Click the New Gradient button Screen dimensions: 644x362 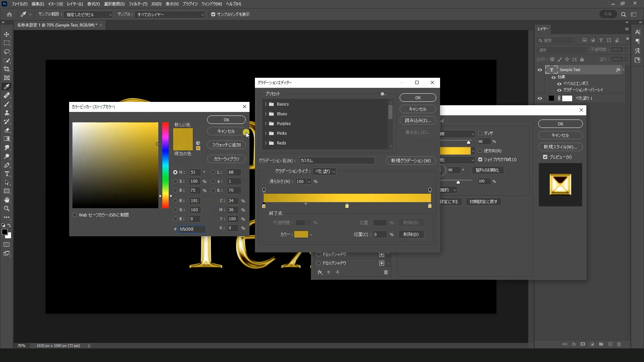[411, 161]
